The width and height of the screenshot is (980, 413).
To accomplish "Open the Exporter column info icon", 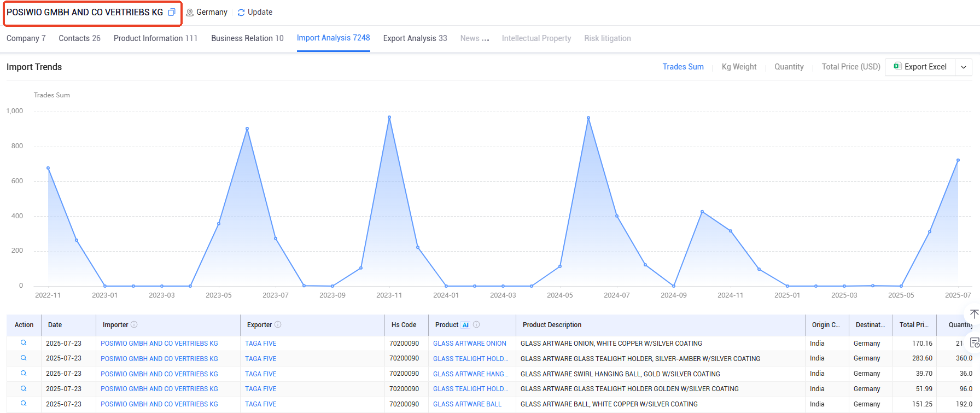I will 278,324.
